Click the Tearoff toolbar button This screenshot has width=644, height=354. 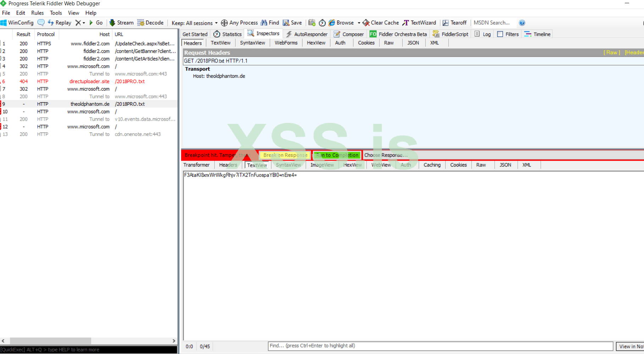(x=455, y=23)
